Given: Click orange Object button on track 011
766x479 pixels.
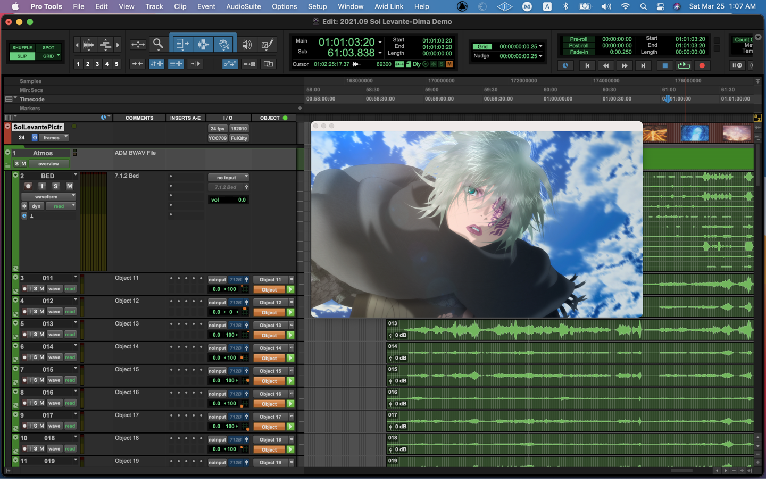Looking at the screenshot, I should coord(269,290).
